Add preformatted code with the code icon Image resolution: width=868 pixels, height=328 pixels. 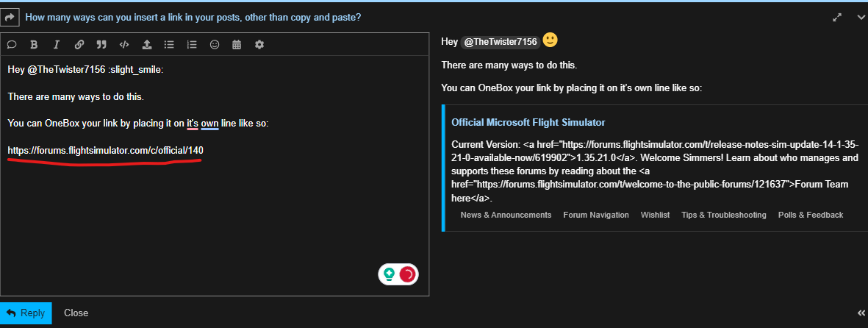coord(124,44)
